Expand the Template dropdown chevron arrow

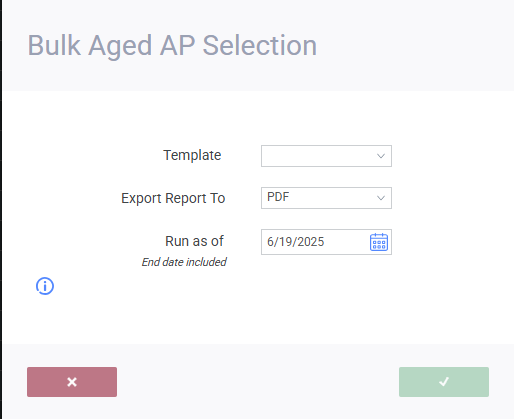point(381,156)
